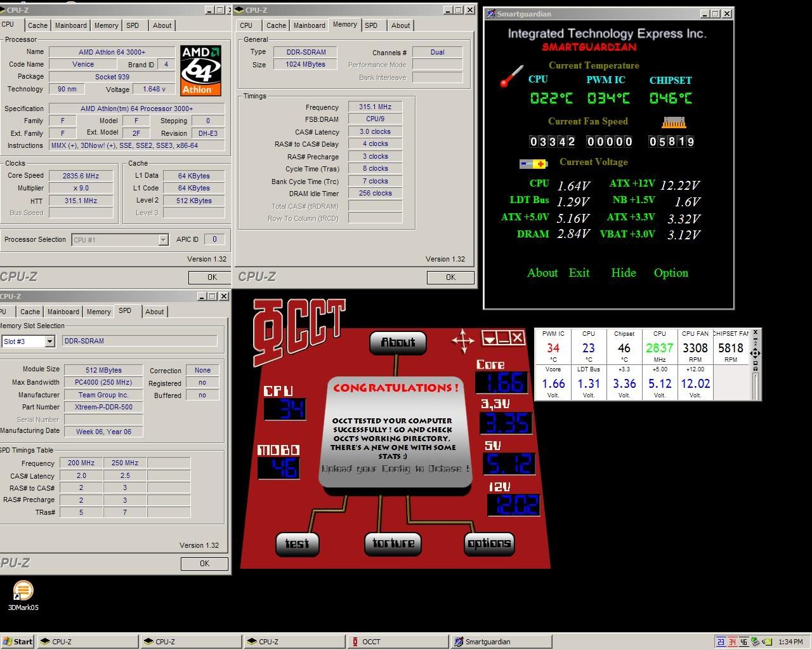812x650 pixels.
Task: Open the About tab in CPU-Z Memory window
Action: pyautogui.click(x=400, y=25)
